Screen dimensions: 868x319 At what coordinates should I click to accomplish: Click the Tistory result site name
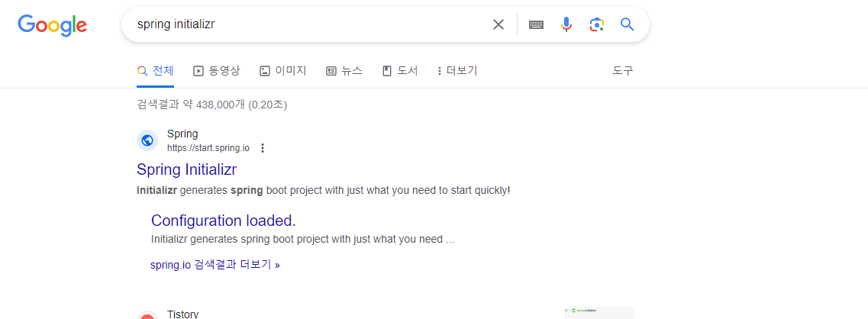[182, 314]
